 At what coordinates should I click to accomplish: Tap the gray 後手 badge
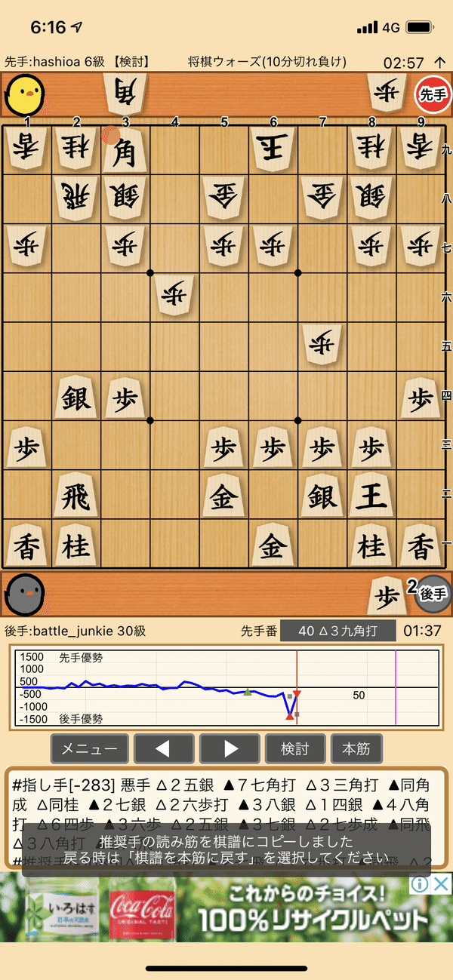click(x=433, y=594)
